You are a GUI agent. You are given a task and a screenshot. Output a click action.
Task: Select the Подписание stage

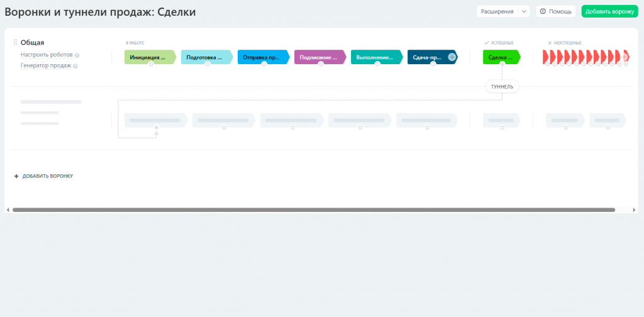(x=320, y=57)
